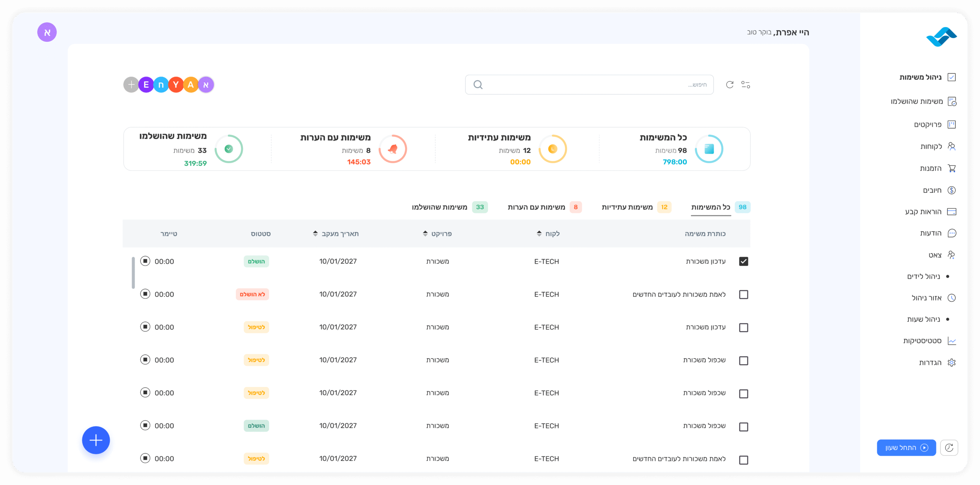Check the first שכפול משכורת task checkbox

click(743, 360)
